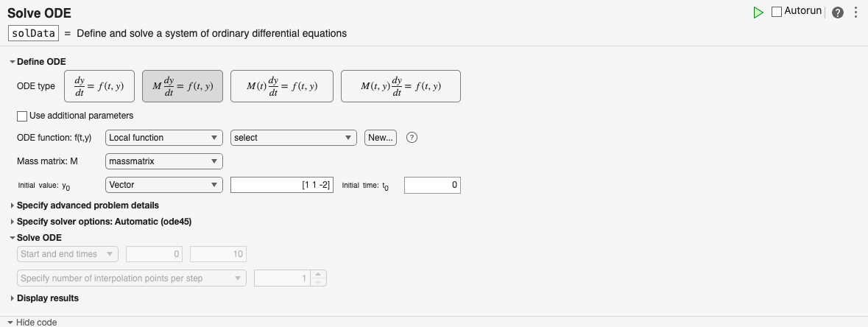Expand the Display results section
Image resolution: width=868 pixels, height=327 pixels.
47,298
